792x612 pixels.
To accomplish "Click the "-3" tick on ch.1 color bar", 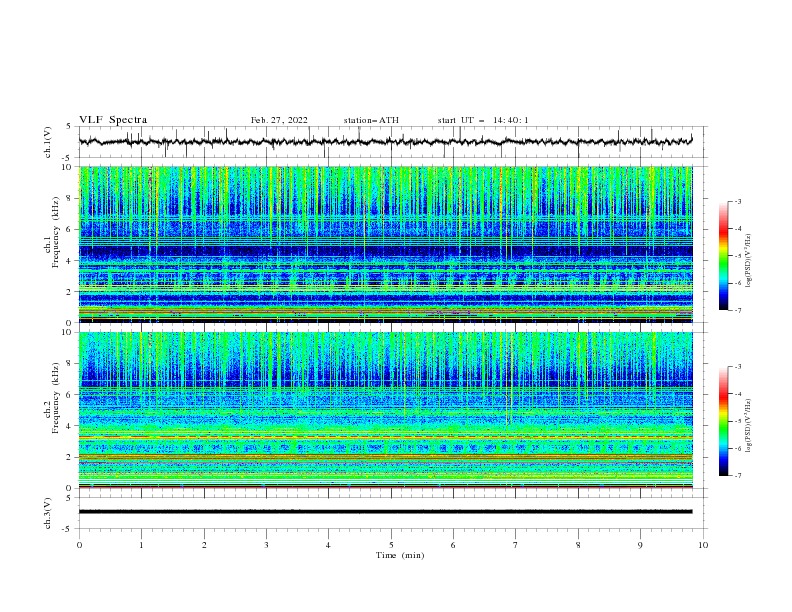I will [738, 201].
